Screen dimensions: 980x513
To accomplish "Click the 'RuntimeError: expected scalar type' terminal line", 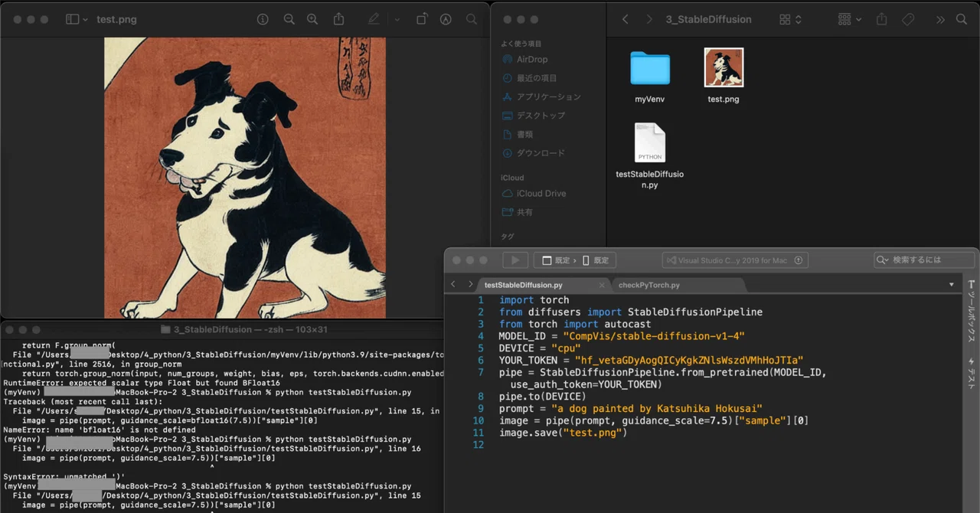I will [x=142, y=383].
